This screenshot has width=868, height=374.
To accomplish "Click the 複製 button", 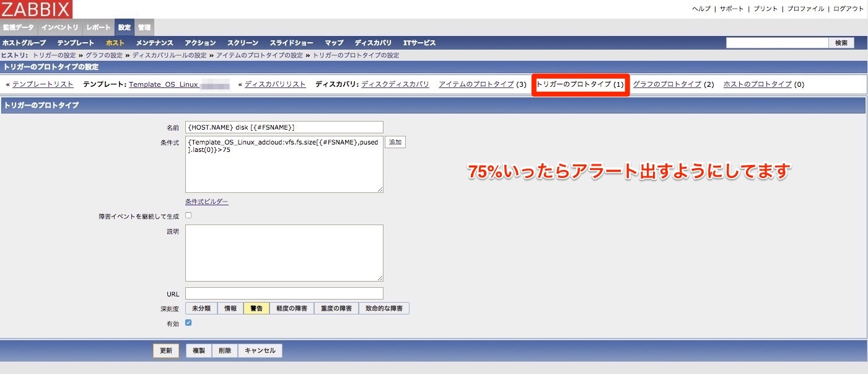I will pos(199,350).
